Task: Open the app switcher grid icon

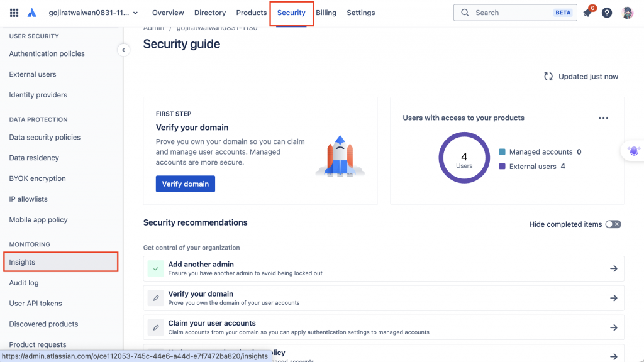Action: click(14, 13)
